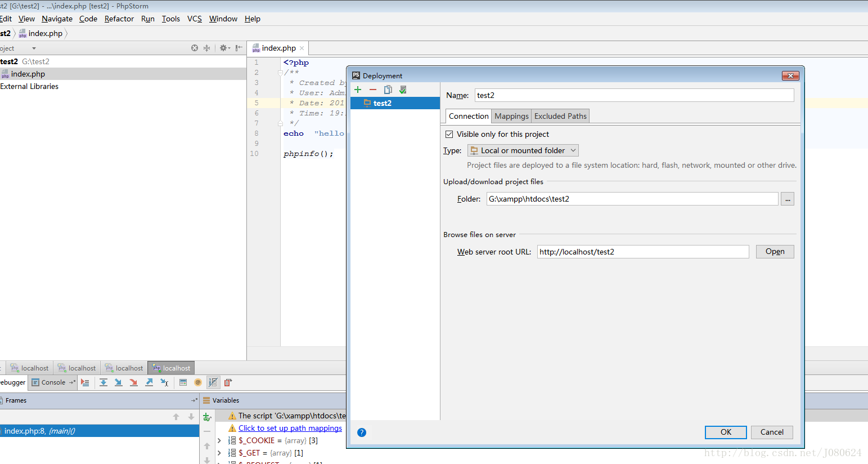Click the Show Execution Point debugger icon
Screen dimensions: 868x464
click(x=85, y=382)
